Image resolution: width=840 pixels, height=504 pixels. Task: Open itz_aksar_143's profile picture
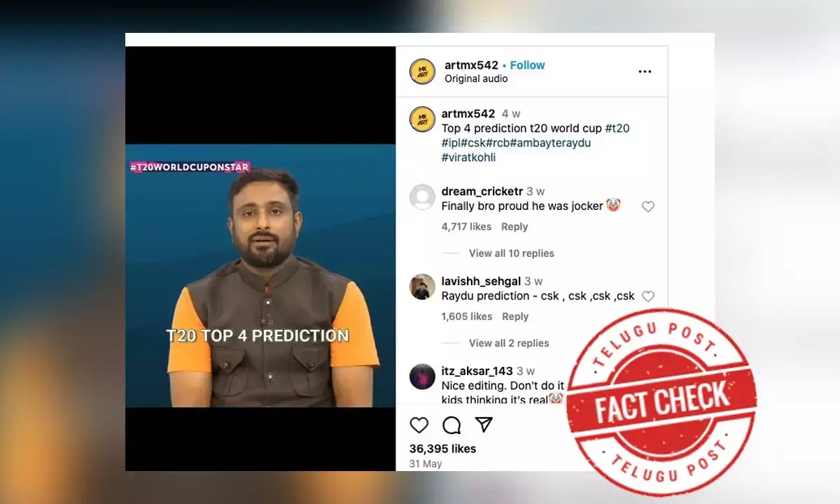(422, 377)
